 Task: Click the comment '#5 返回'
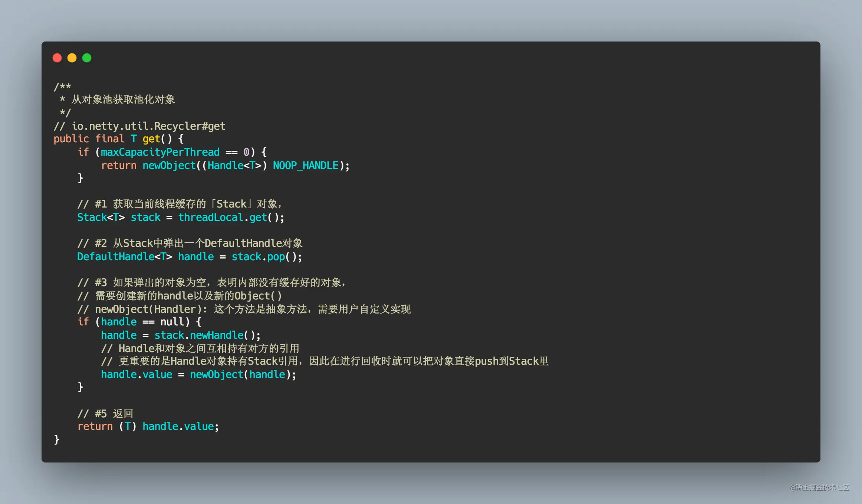105,414
